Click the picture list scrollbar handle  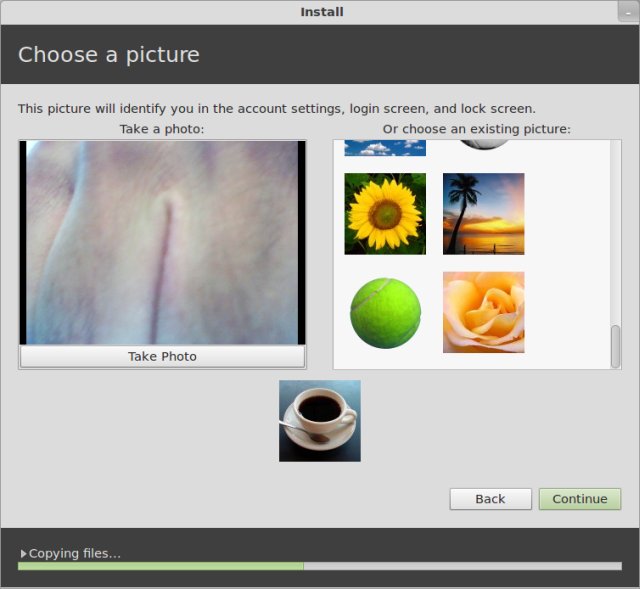coord(615,346)
